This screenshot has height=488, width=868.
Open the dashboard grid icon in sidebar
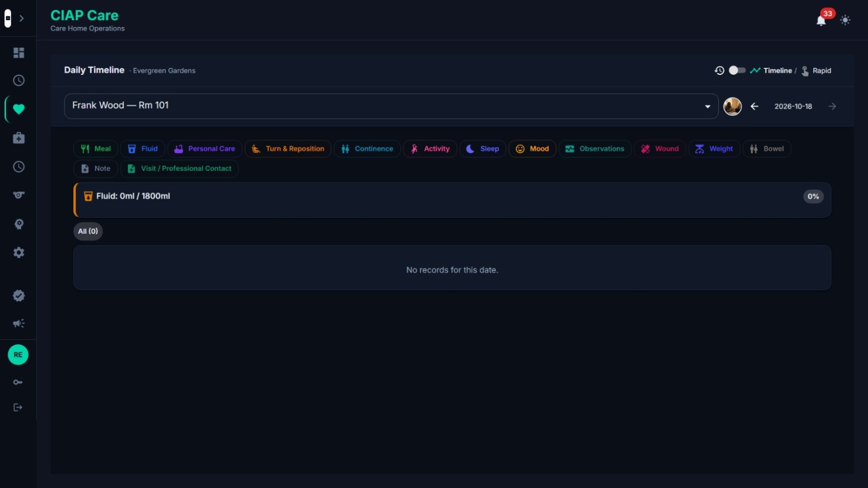click(x=18, y=53)
